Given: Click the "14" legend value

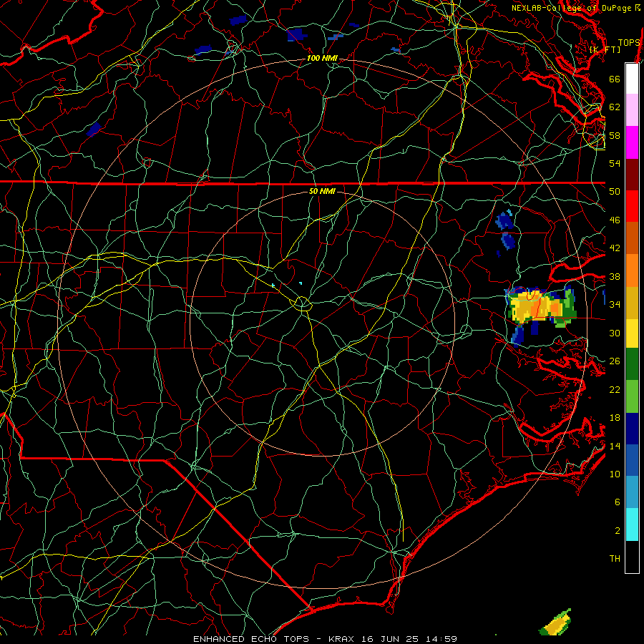Looking at the screenshot, I should (615, 446).
